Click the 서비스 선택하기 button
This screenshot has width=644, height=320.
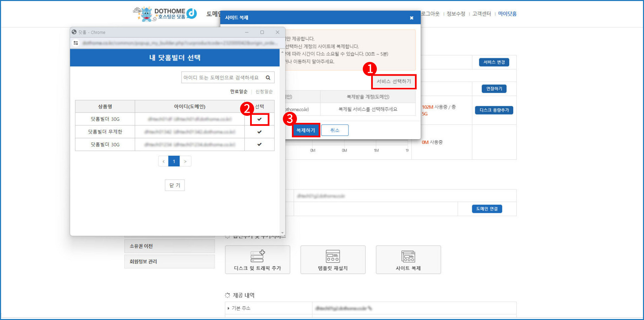pos(394,82)
